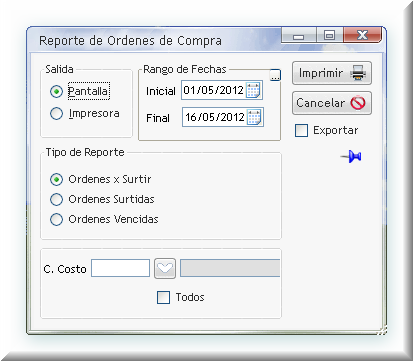Click the Inicial date field

coord(214,90)
